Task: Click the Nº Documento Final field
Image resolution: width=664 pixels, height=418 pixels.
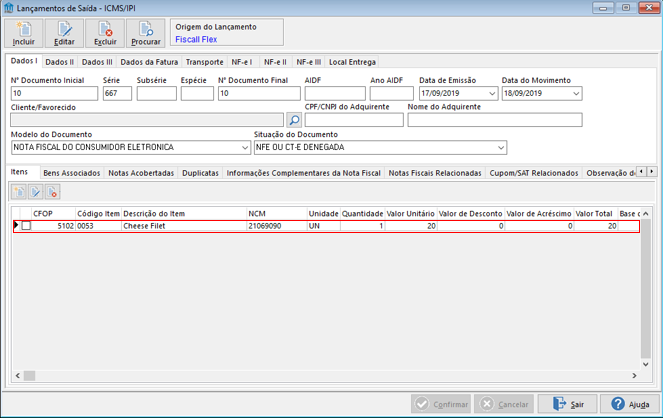Action: pyautogui.click(x=259, y=93)
